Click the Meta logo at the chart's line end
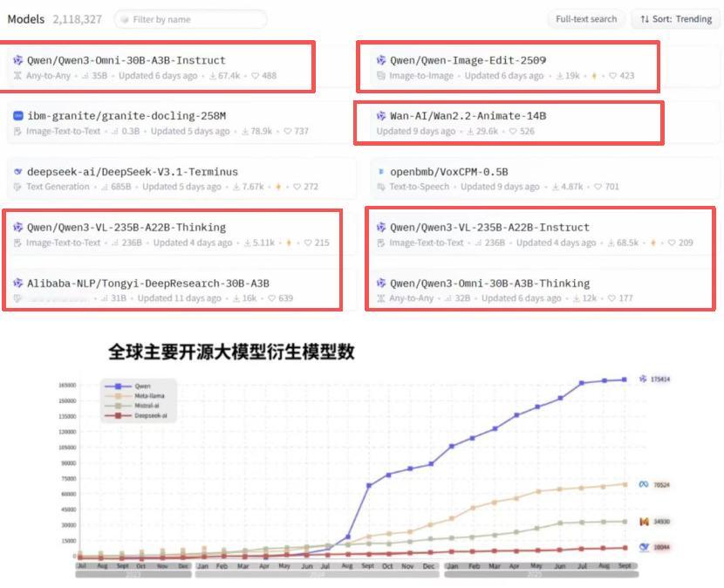Screen dimensions: 724x588 (643, 484)
